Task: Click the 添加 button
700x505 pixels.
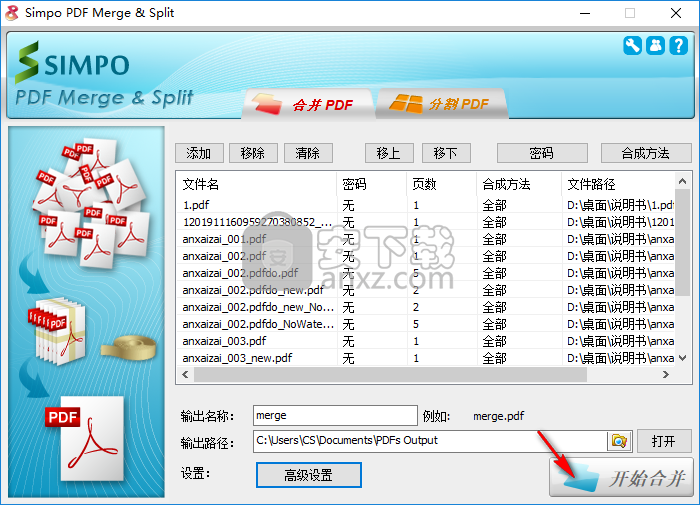Action: point(199,153)
